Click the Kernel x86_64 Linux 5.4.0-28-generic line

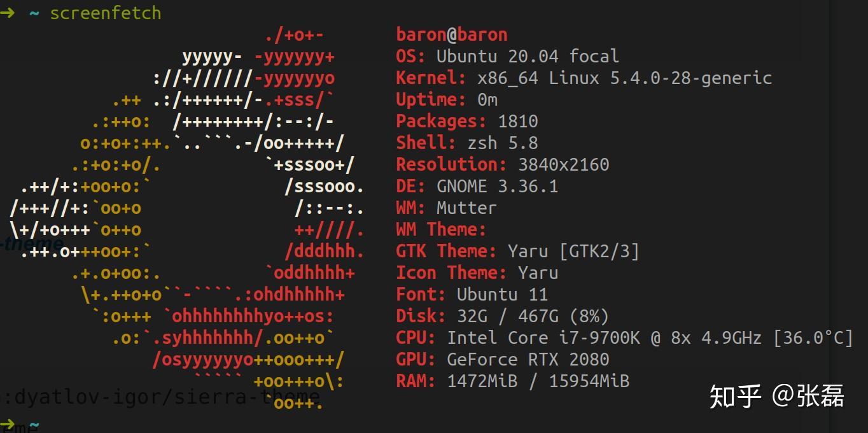(584, 78)
